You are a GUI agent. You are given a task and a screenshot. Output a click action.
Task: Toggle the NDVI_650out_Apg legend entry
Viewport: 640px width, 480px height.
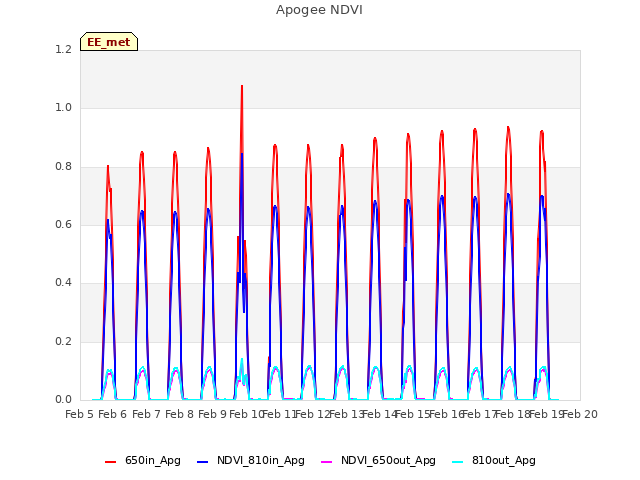click(x=378, y=460)
